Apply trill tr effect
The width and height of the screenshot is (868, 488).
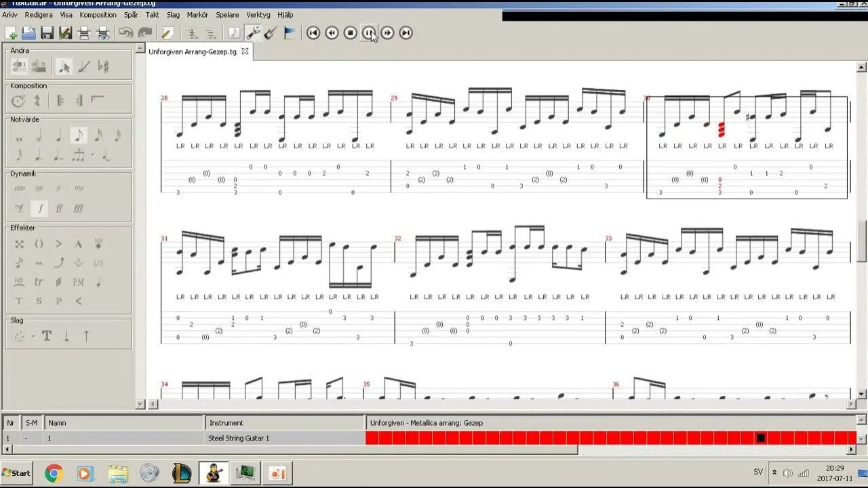point(39,281)
